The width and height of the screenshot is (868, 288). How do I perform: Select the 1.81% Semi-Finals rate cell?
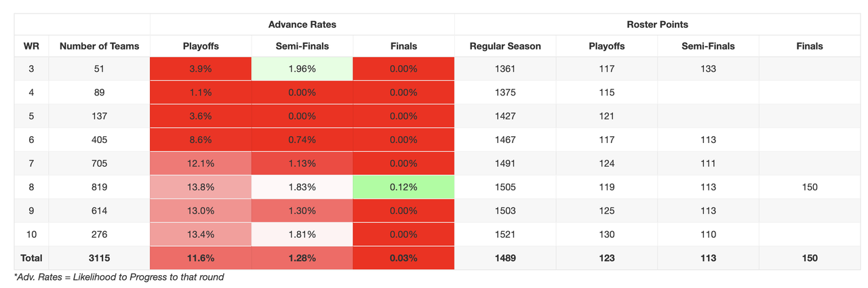[x=302, y=234]
